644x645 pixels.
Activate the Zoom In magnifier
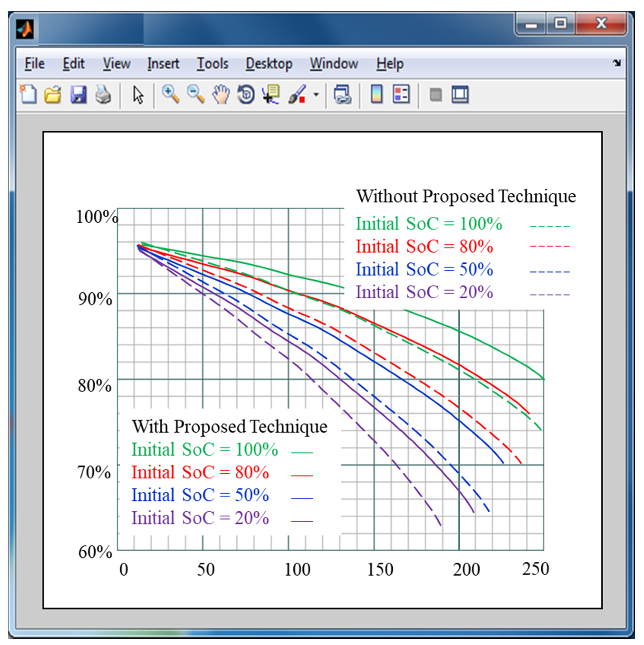pyautogui.click(x=171, y=95)
